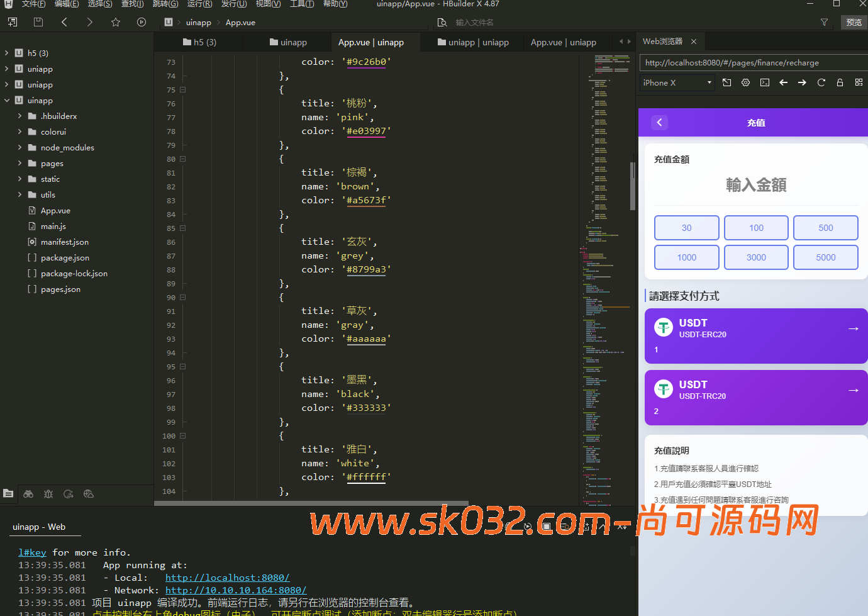Open the http://localhost:8080/ link in console
868x616 pixels.
(227, 578)
